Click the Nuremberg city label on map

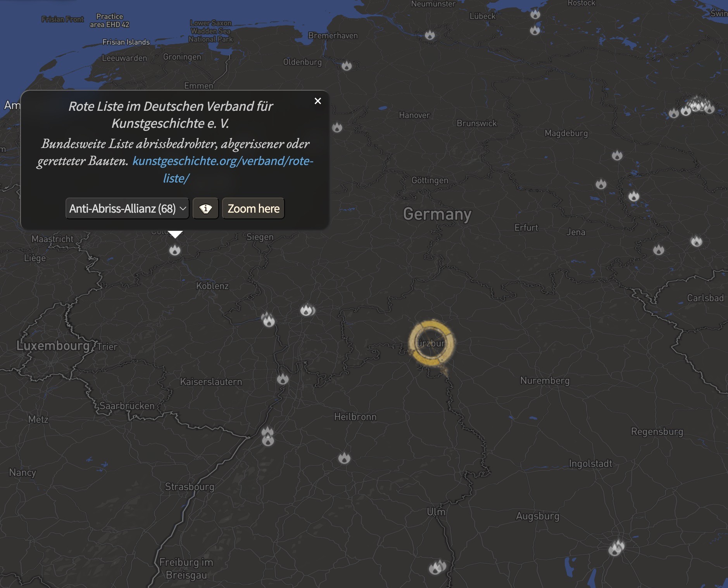(x=545, y=380)
